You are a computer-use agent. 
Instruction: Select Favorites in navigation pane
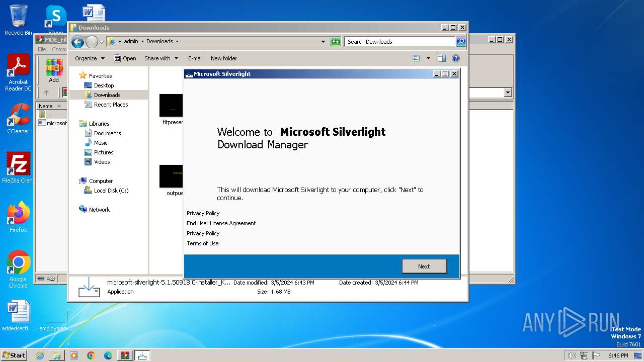(100, 76)
